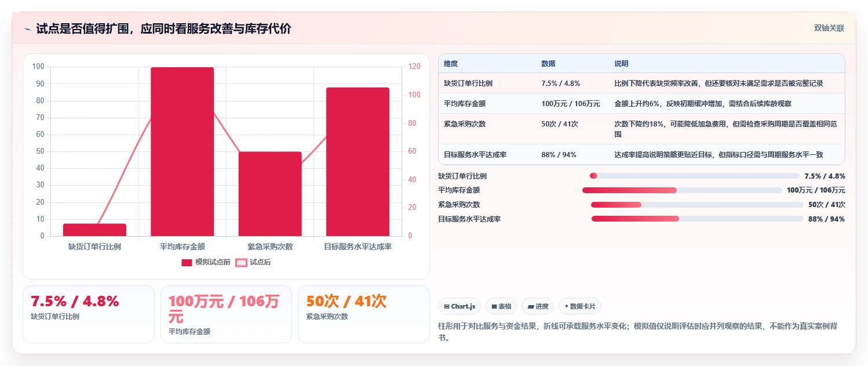The image size is (868, 366).
Task: Click the 70 tick on the left axis
Action: click(x=40, y=118)
